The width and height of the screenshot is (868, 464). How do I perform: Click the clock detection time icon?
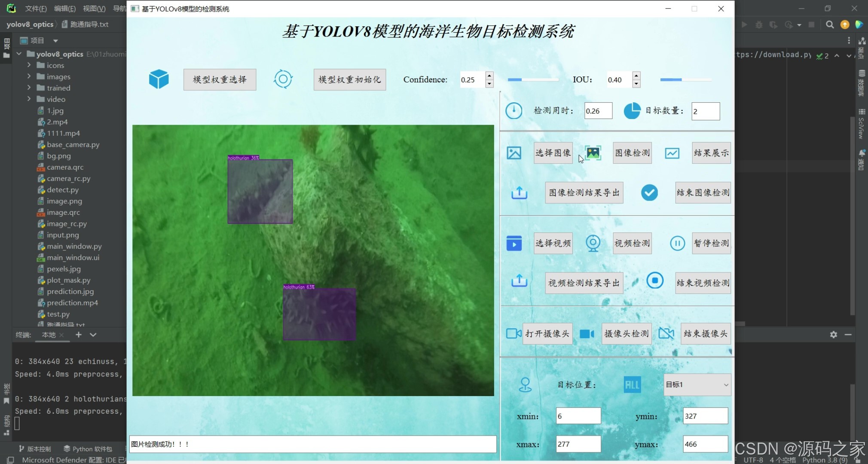[513, 111]
